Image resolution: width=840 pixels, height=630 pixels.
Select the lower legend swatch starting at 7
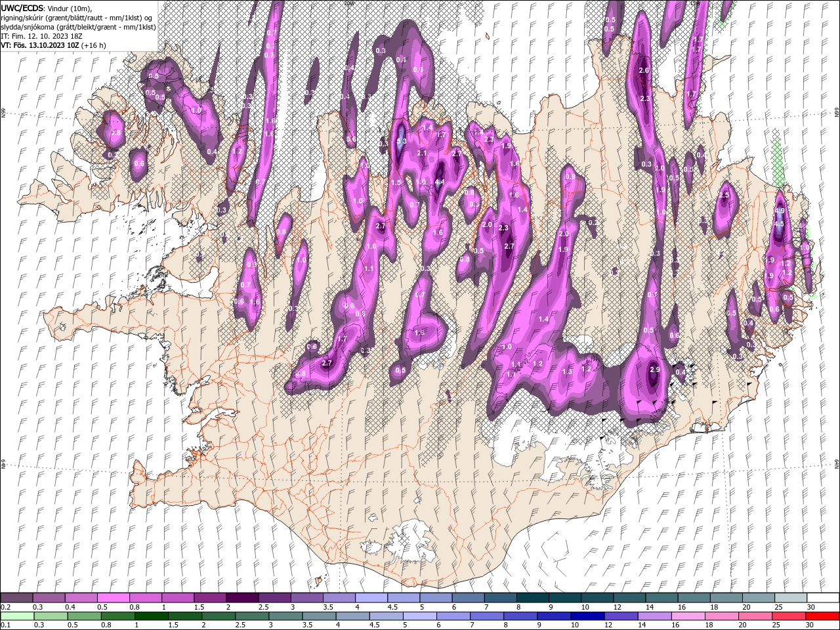486,616
